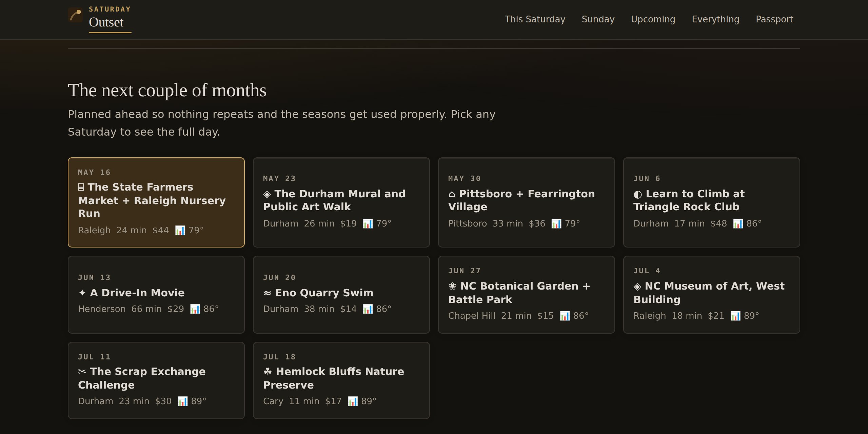
Task: Click the Outset site title link
Action: [106, 22]
